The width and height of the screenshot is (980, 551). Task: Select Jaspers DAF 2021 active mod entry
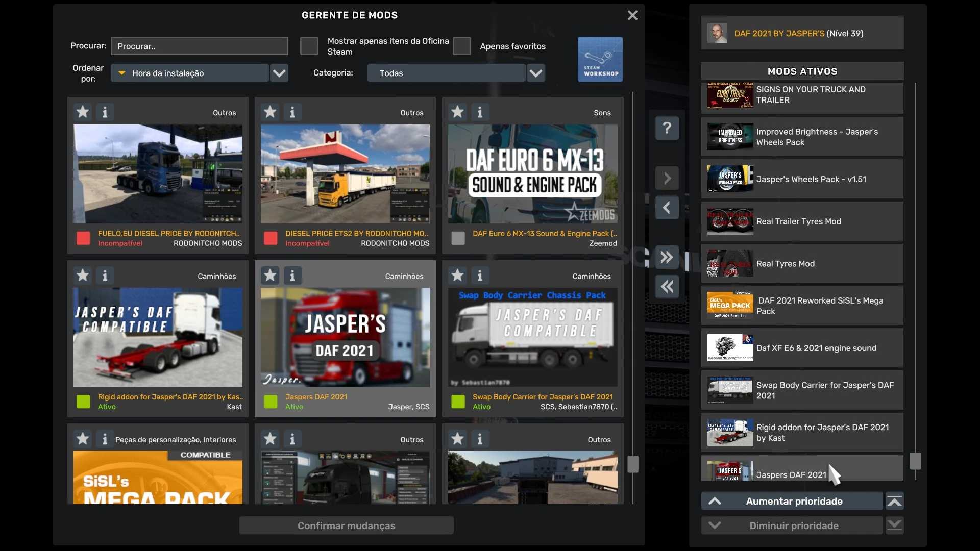(x=802, y=468)
